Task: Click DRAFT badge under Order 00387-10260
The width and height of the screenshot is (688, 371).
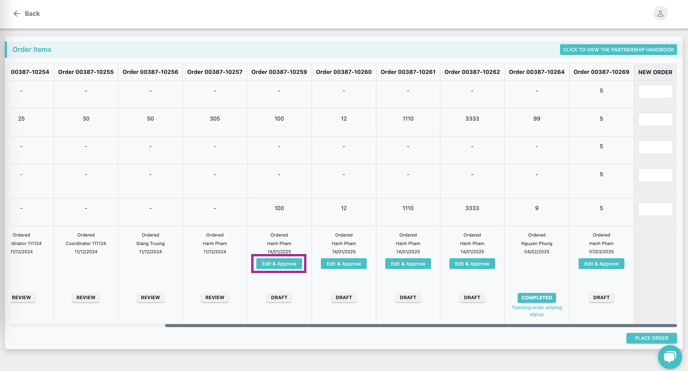Action: tap(344, 297)
